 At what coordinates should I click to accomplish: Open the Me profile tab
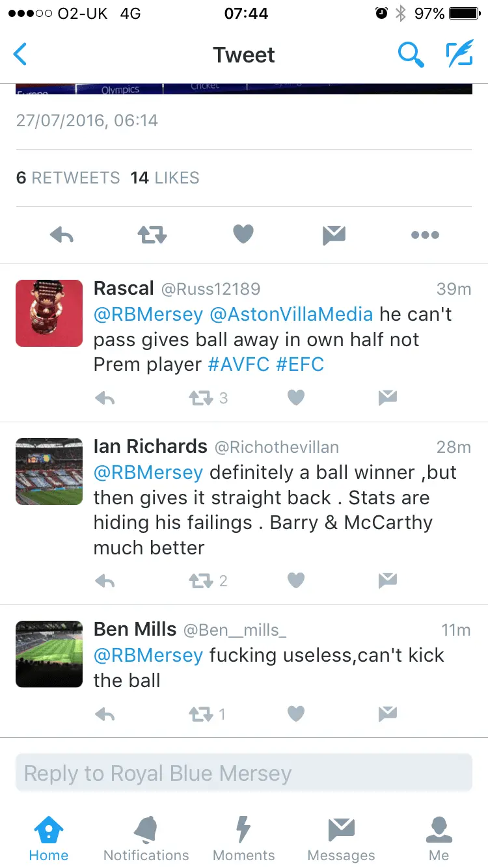tap(439, 839)
